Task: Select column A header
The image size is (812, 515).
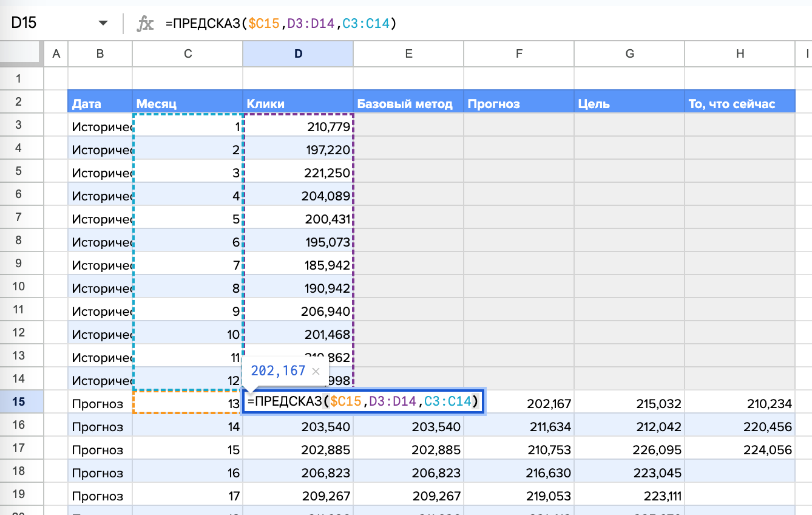Action: [x=56, y=54]
